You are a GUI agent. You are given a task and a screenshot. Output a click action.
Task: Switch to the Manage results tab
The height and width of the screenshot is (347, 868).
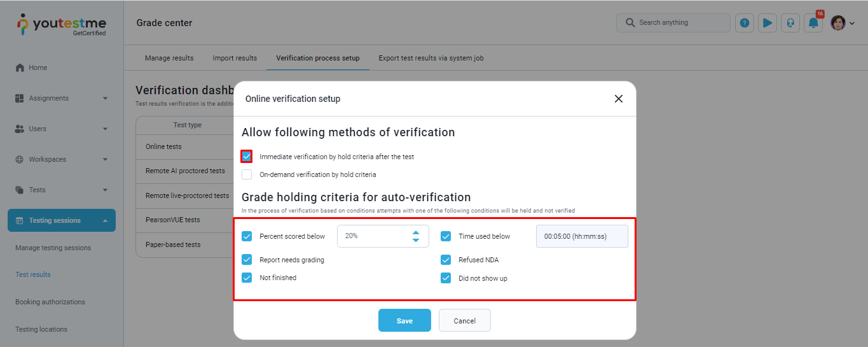169,58
